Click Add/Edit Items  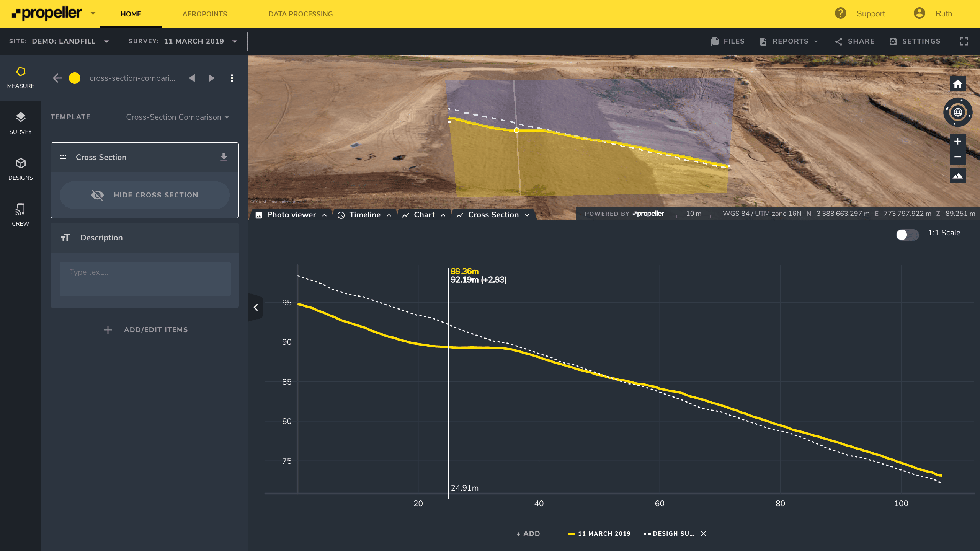[145, 330]
